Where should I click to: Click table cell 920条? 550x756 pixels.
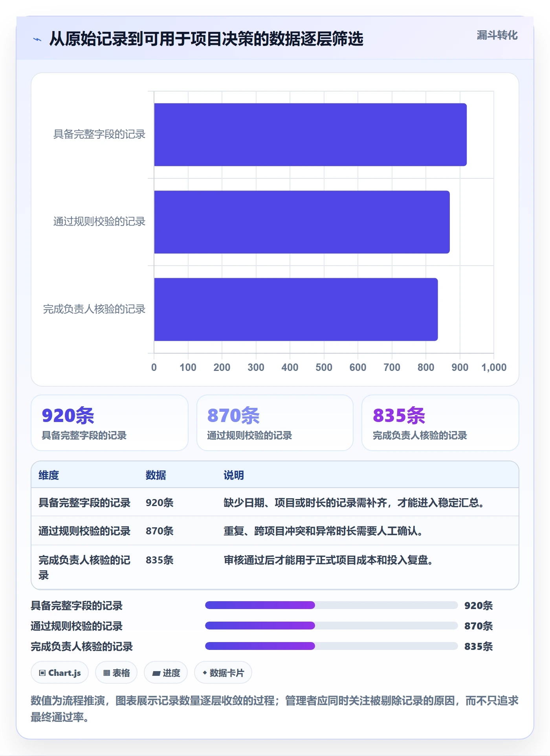click(x=159, y=503)
